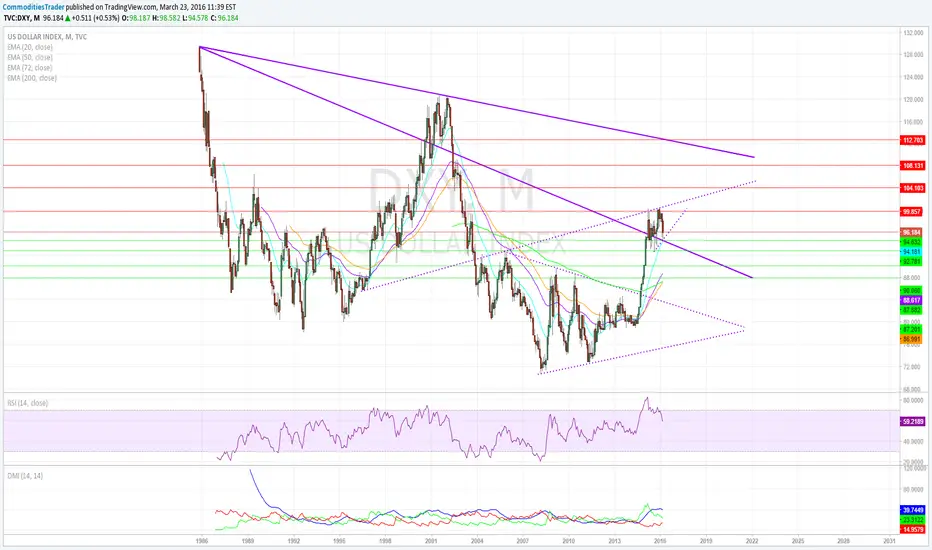Click the 94.181 cyan price label
This screenshot has width=932, height=550.
(x=912, y=252)
